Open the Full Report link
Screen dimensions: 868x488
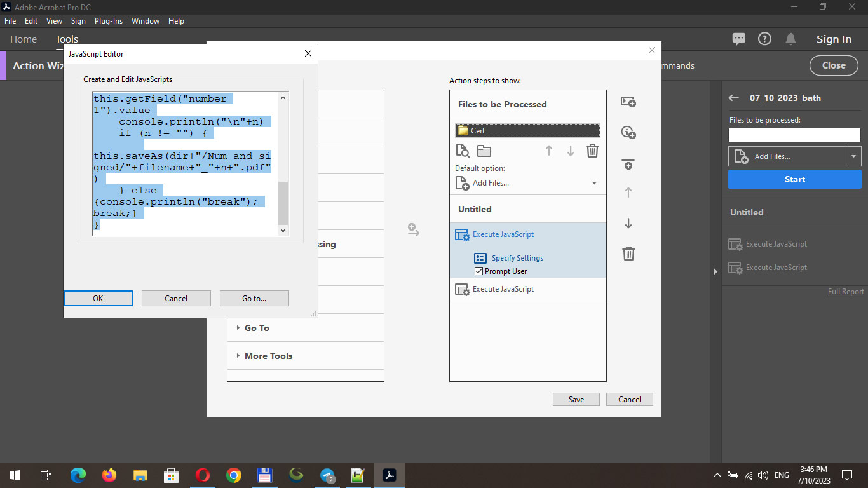pos(846,292)
